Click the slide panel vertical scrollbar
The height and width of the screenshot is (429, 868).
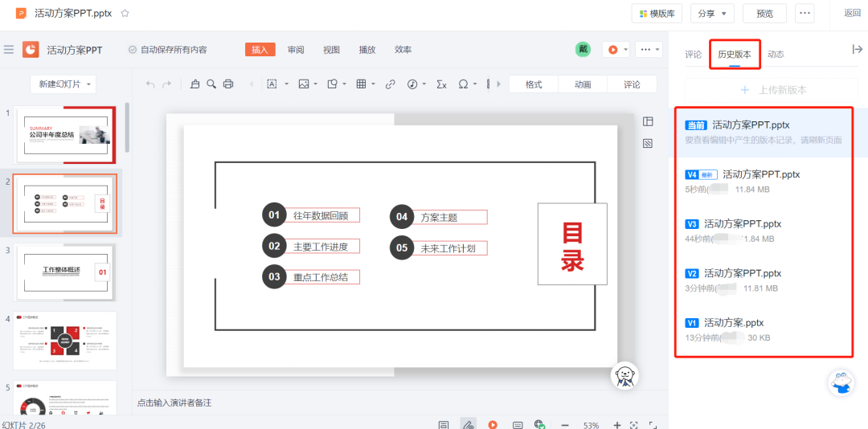pos(127,127)
